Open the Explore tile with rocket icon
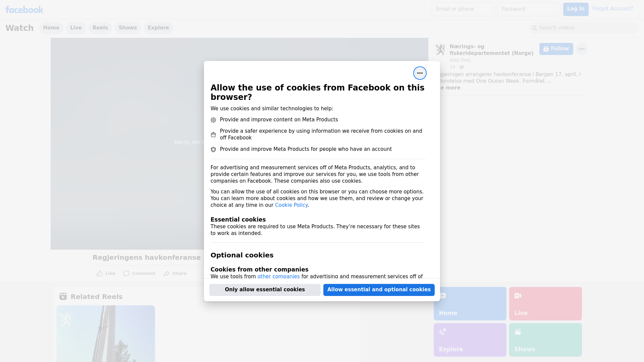 470,340
